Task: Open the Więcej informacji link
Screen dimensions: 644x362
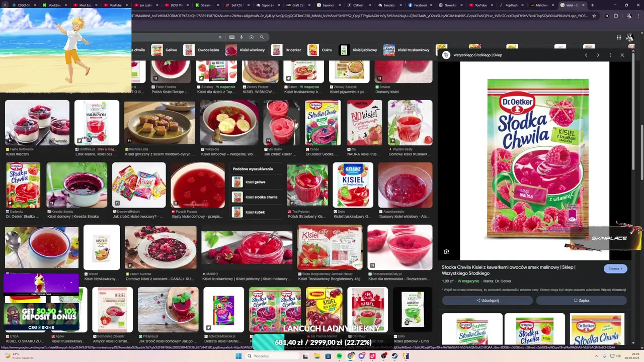Action: click(613, 290)
